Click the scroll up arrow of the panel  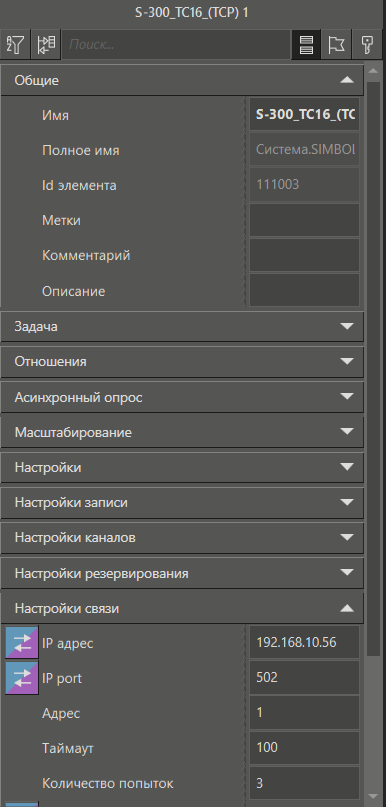374,71
